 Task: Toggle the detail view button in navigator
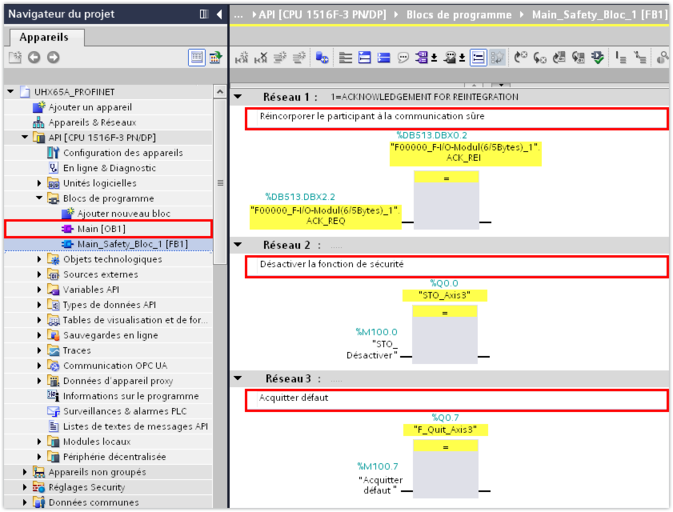(197, 58)
